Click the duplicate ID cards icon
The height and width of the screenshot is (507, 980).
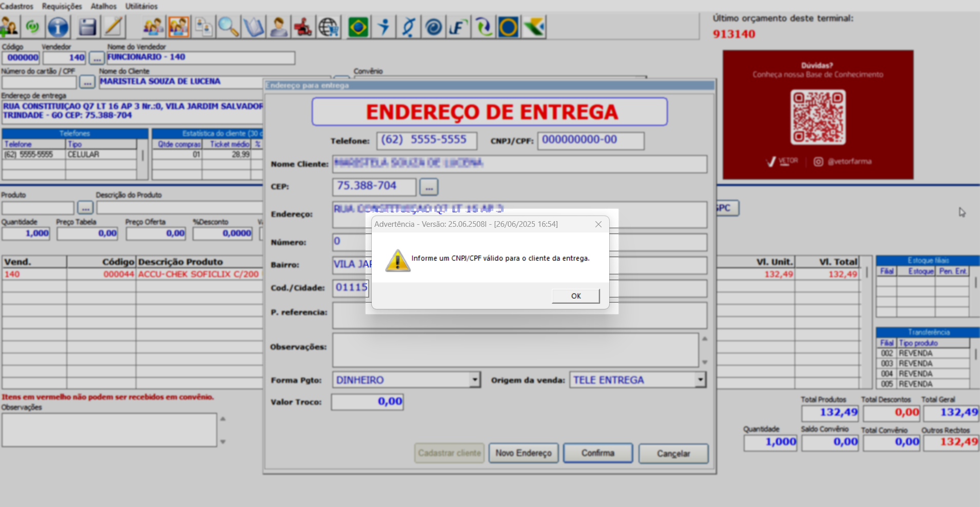[204, 27]
